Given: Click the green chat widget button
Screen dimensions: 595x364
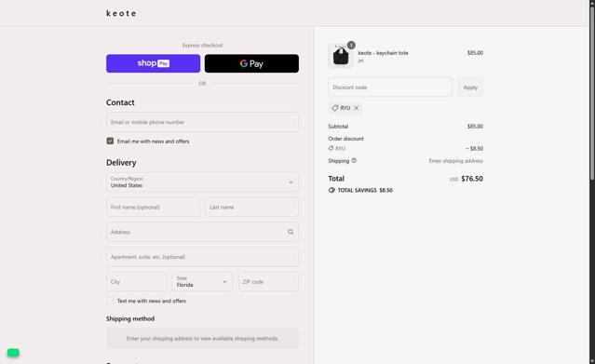Looking at the screenshot, I should [x=13, y=353].
